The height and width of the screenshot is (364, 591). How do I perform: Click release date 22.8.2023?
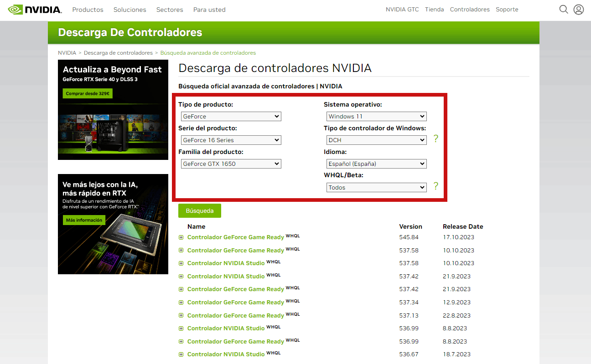pyautogui.click(x=456, y=315)
